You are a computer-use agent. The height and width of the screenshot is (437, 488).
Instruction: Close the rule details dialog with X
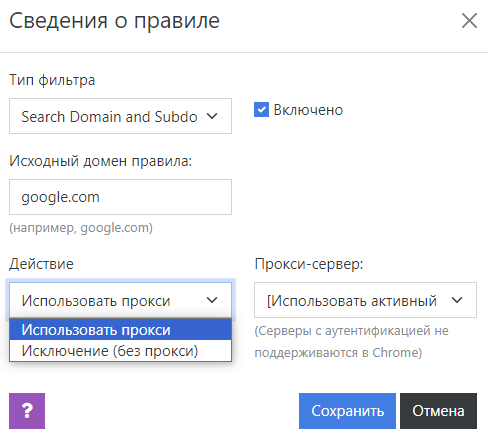(469, 21)
